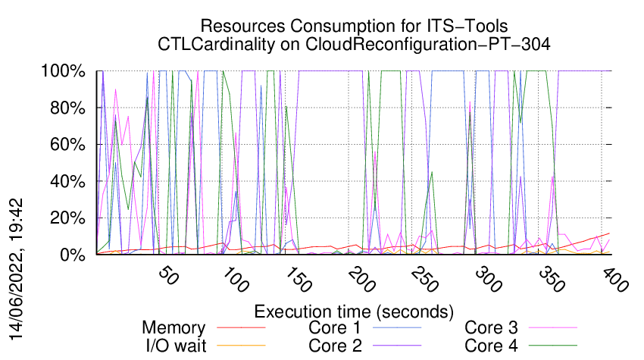Screen dimensions: 644x360
Task: Click the orange I/O wait legend line sample
Action: pyautogui.click(x=241, y=346)
